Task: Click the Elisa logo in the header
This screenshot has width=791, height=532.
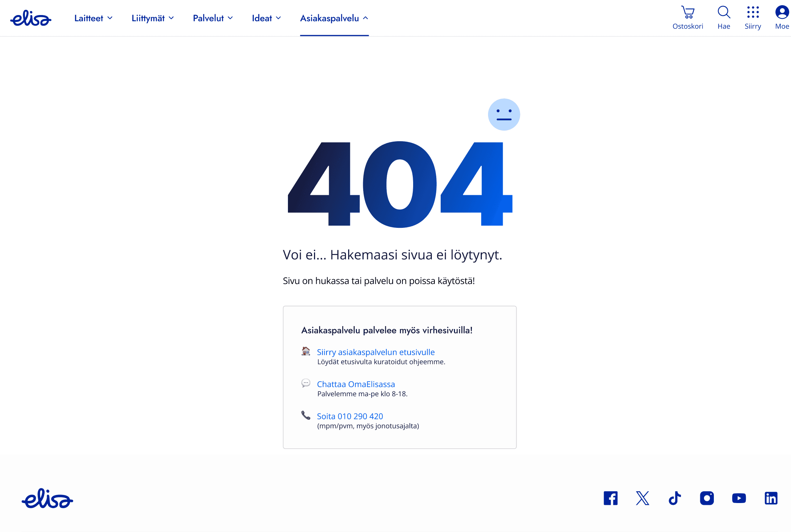Action: coord(31,18)
